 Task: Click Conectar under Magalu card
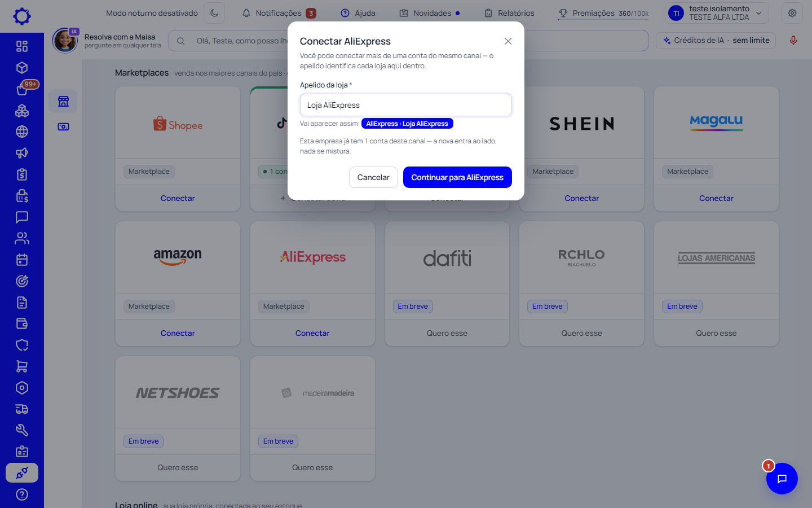tap(716, 198)
